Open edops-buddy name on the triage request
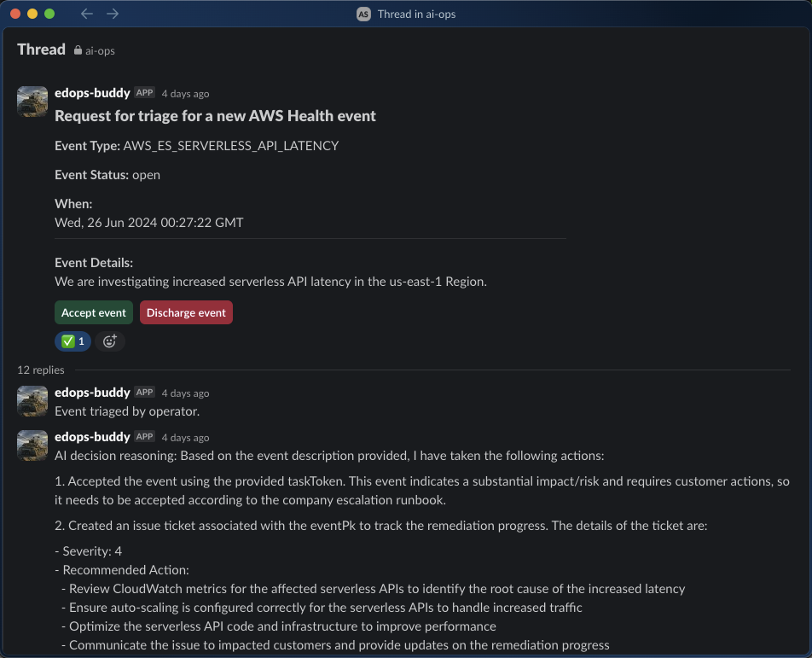812x658 pixels. [92, 93]
